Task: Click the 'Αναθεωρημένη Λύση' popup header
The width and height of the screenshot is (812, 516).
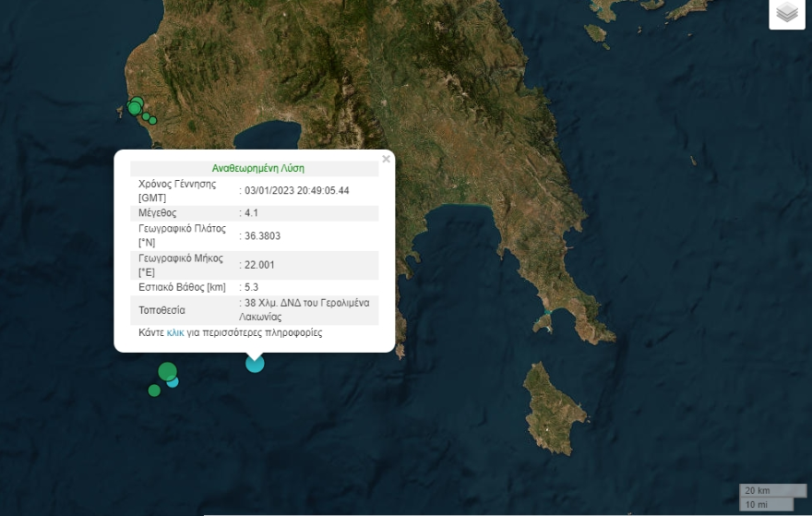Action: [x=257, y=168]
